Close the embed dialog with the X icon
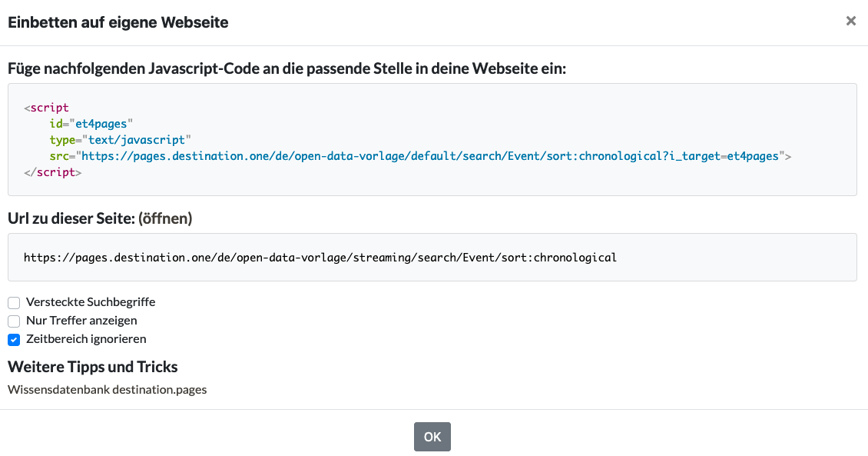Image resolution: width=868 pixels, height=456 pixels. pos(851,21)
